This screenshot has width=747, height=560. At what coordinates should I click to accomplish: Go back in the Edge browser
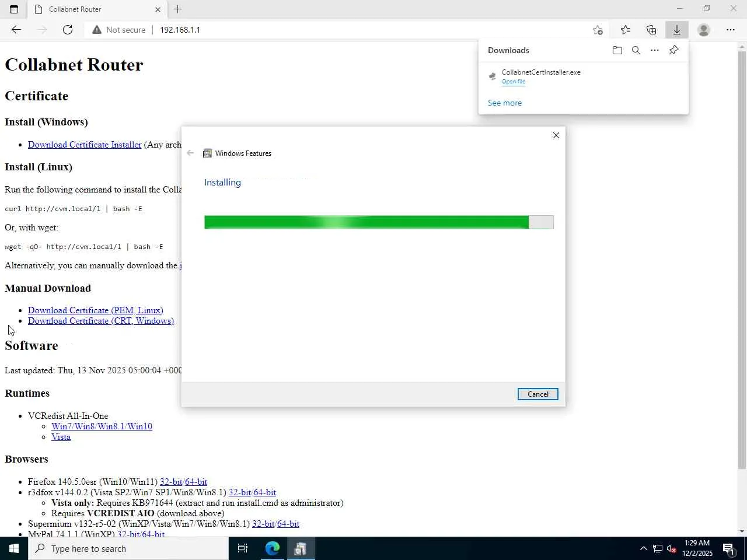pyautogui.click(x=16, y=30)
